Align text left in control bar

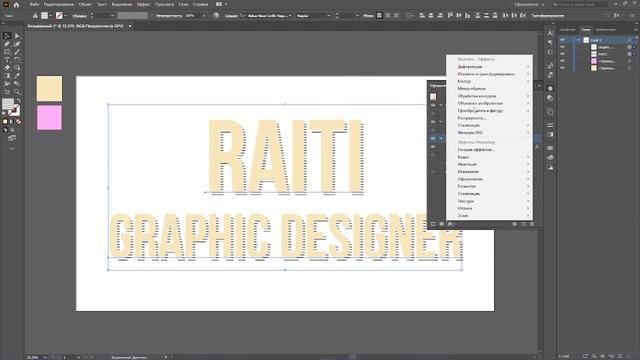click(x=379, y=16)
